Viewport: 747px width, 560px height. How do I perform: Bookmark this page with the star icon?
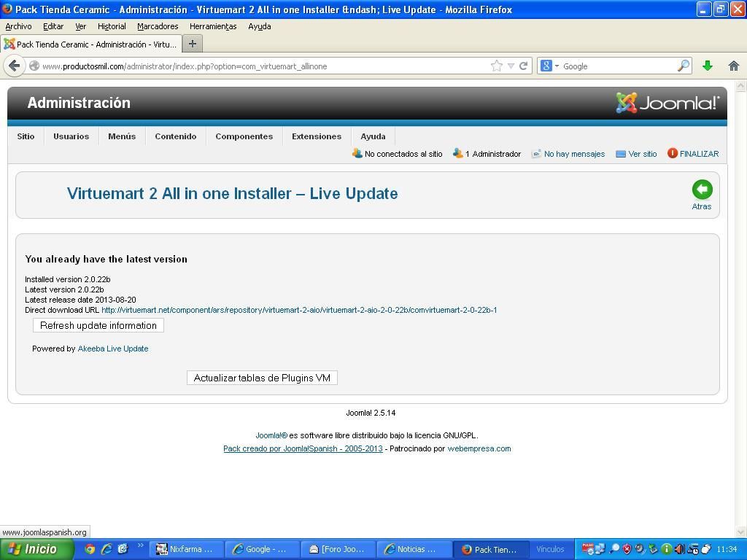496,66
